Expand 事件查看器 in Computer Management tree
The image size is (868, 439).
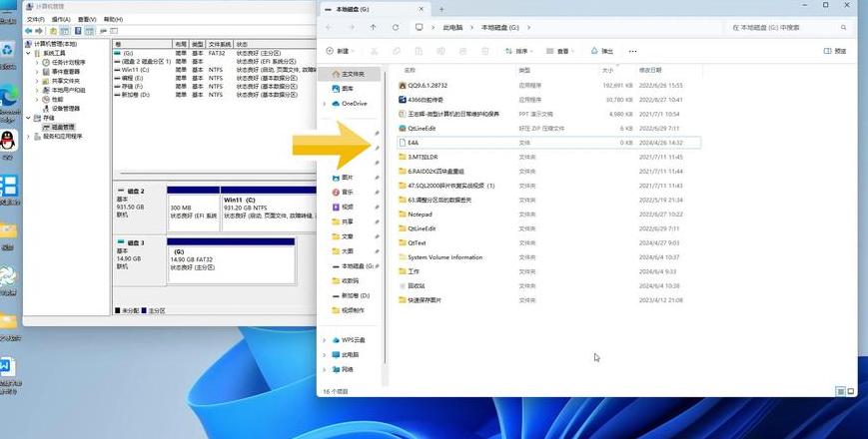37,71
